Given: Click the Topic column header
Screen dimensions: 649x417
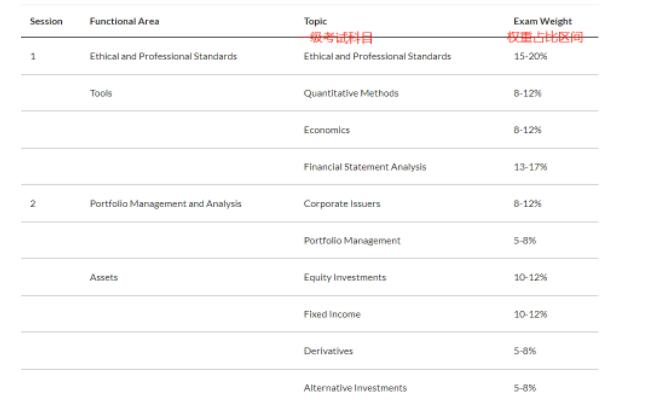Looking at the screenshot, I should point(315,21).
